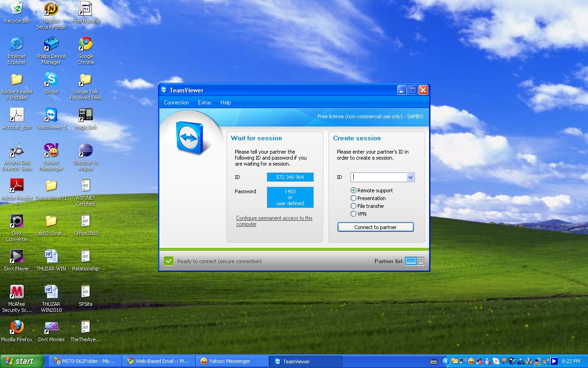Expand the partner ID dropdown arrow
The image size is (588, 368).
(410, 178)
